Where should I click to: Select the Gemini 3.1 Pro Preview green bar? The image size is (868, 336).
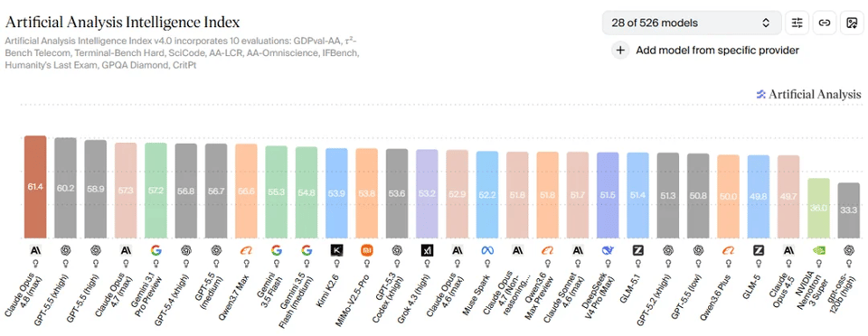[156, 191]
